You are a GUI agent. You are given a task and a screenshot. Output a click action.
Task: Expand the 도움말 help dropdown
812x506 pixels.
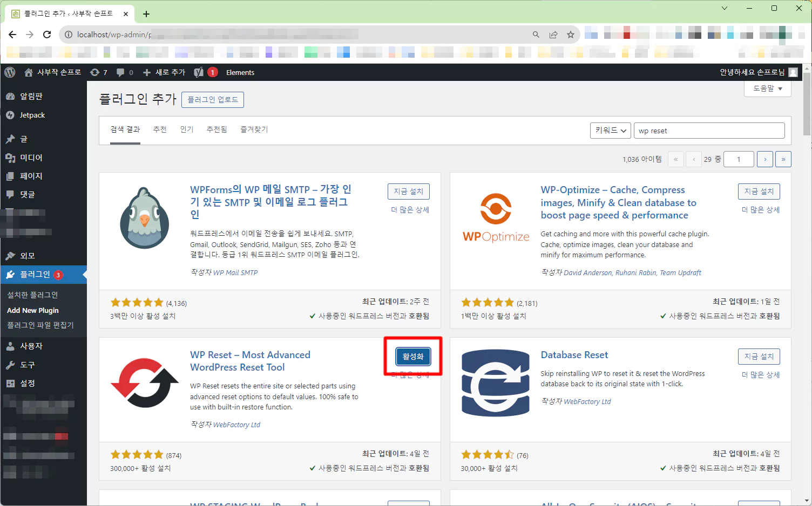(768, 88)
